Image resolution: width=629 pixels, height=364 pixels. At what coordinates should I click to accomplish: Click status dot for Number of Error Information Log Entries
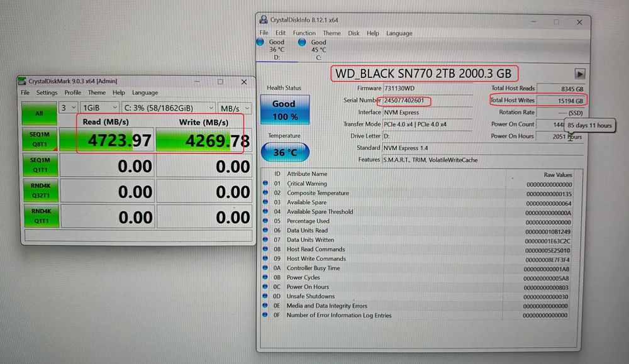tap(265, 315)
